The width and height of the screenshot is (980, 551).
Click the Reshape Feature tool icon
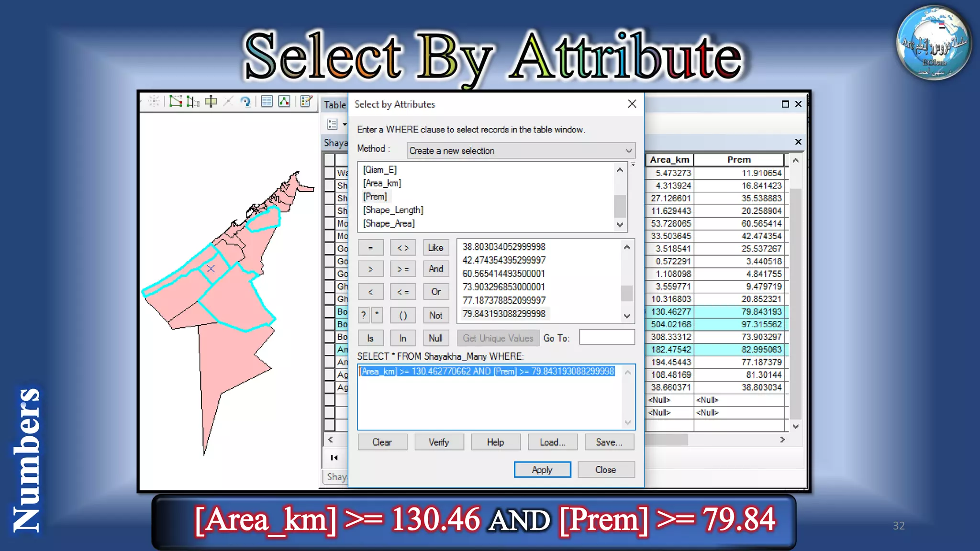[x=193, y=101]
